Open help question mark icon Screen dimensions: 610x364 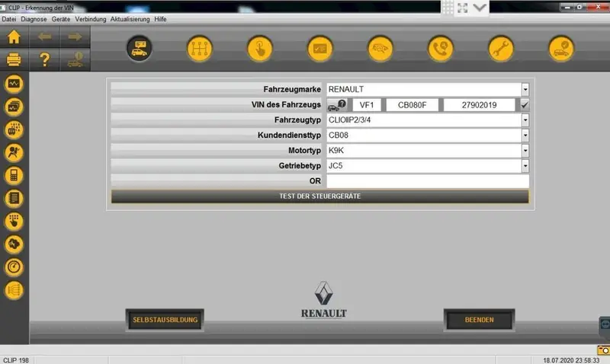tap(45, 59)
